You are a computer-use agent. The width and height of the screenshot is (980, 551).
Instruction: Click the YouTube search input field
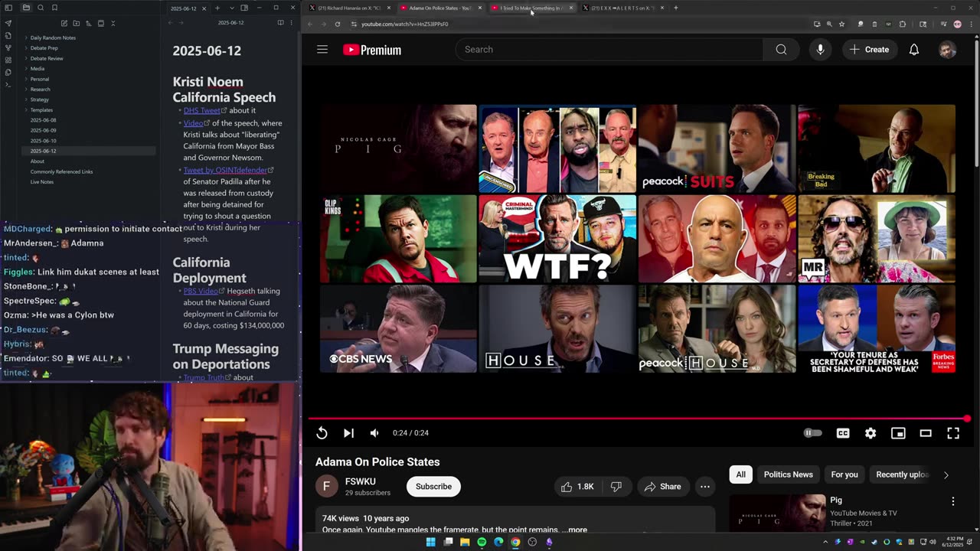pos(609,50)
